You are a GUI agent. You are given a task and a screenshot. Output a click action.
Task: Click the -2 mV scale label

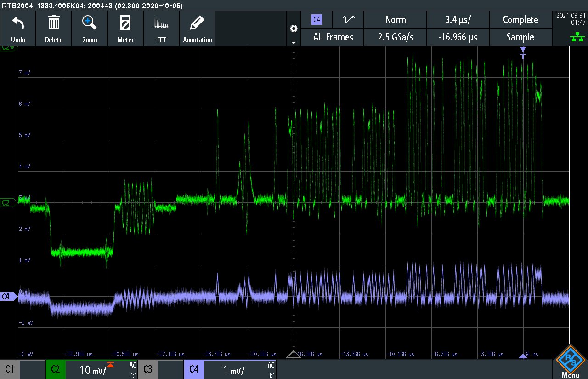[25, 354]
